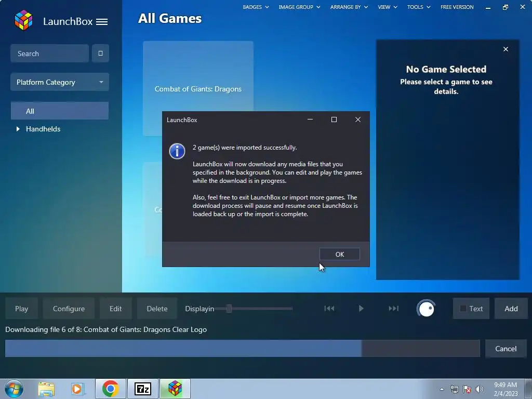Viewport: 532px width, 399px height.
Task: Move the display size slider handle
Action: [x=229, y=309]
